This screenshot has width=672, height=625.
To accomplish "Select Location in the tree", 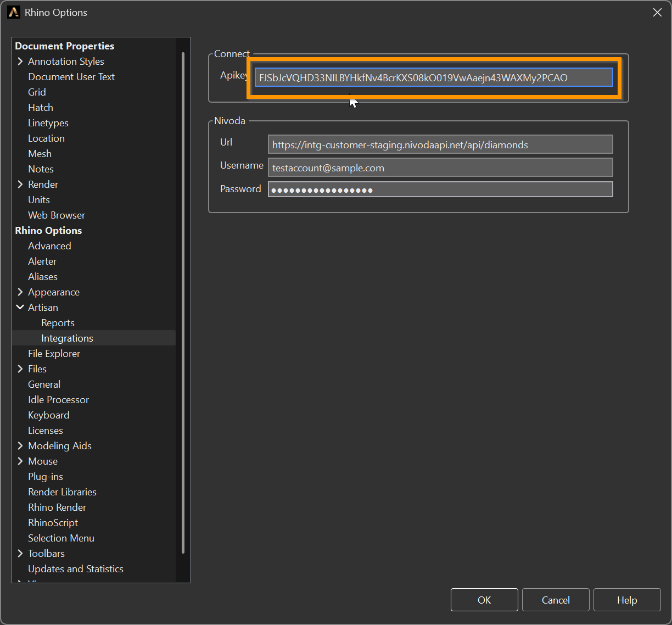I will pos(46,138).
